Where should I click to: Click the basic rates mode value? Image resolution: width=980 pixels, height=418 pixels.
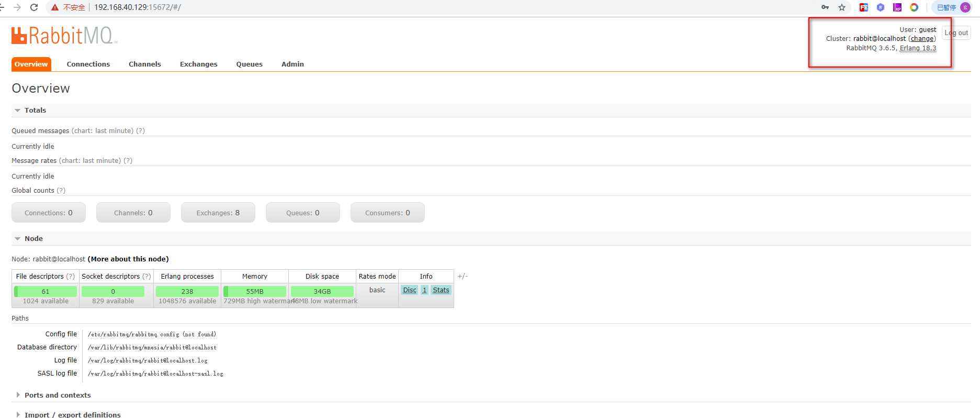coord(377,290)
